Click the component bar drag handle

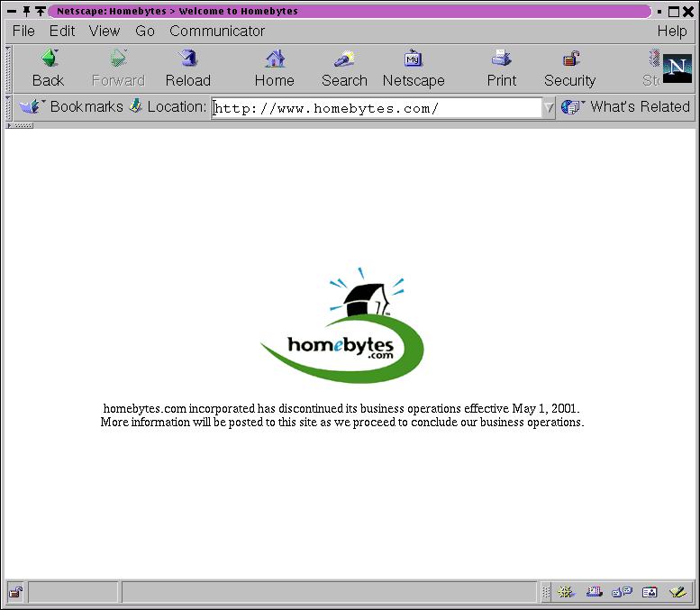coord(546,592)
